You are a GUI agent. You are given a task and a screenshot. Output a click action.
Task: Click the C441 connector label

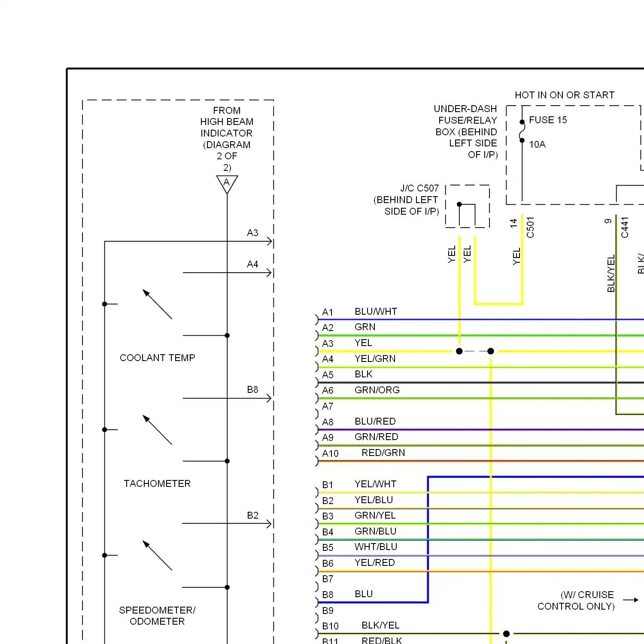tap(625, 228)
